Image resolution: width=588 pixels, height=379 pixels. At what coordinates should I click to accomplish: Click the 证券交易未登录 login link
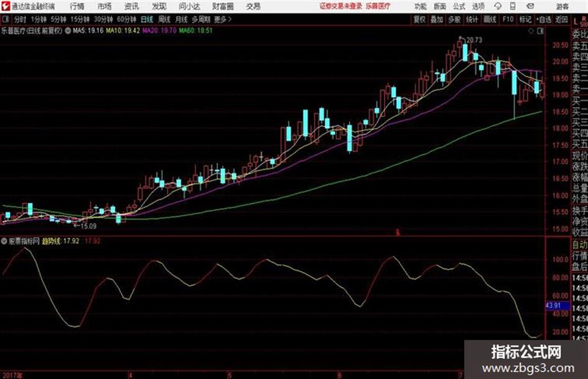pos(341,6)
